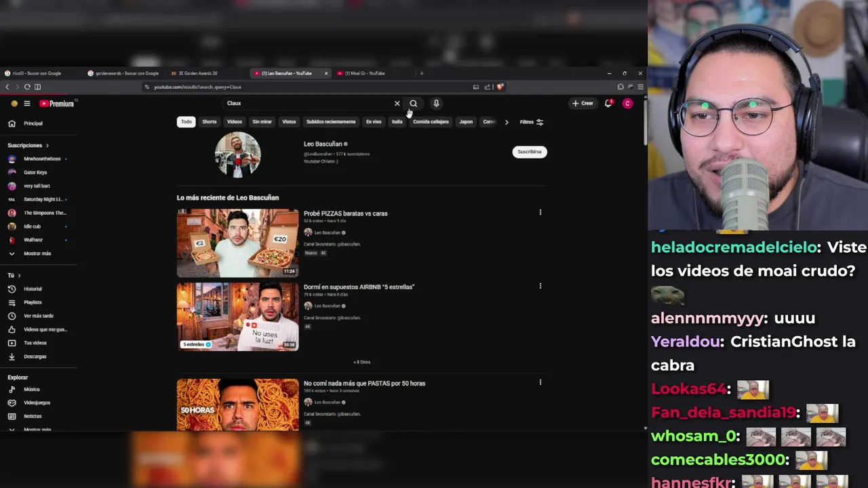Image resolution: width=868 pixels, height=488 pixels.
Task: Open the Filtros panel
Action: [x=532, y=122]
